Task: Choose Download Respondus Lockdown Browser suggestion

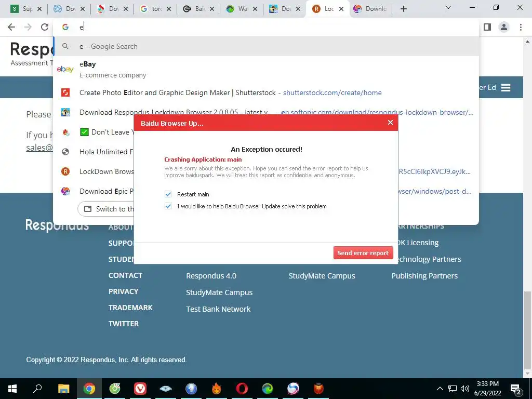Action: [x=266, y=112]
